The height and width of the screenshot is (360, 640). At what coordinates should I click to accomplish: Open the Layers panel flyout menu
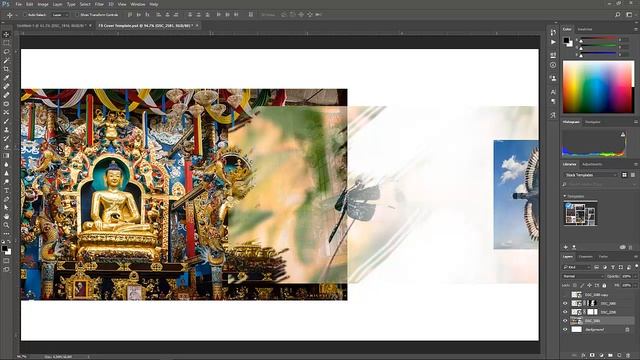point(636,257)
